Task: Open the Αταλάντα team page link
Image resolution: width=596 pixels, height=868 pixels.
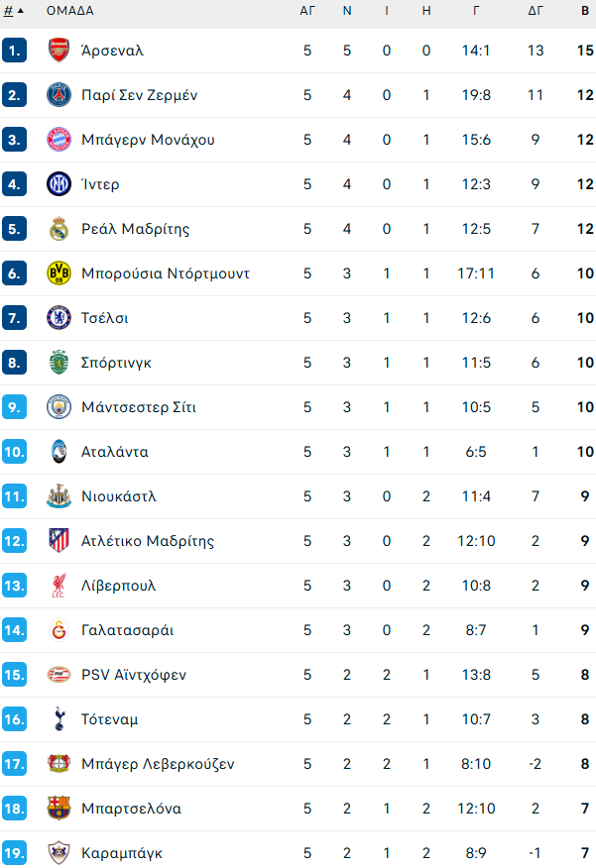Action: [115, 452]
